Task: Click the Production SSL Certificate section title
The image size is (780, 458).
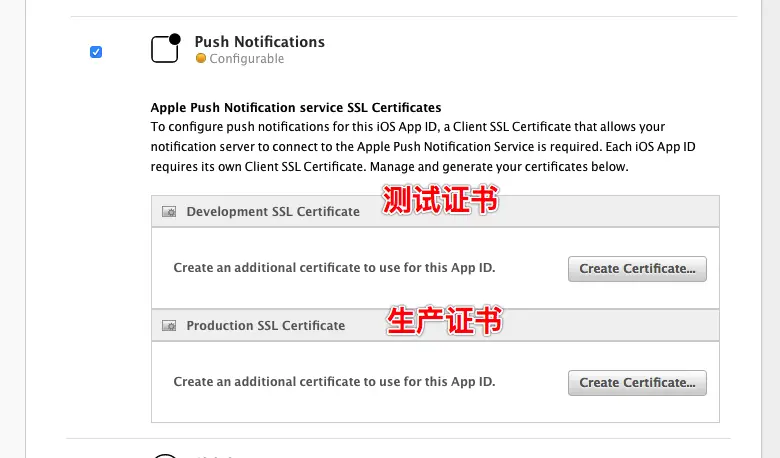Action: [x=266, y=325]
